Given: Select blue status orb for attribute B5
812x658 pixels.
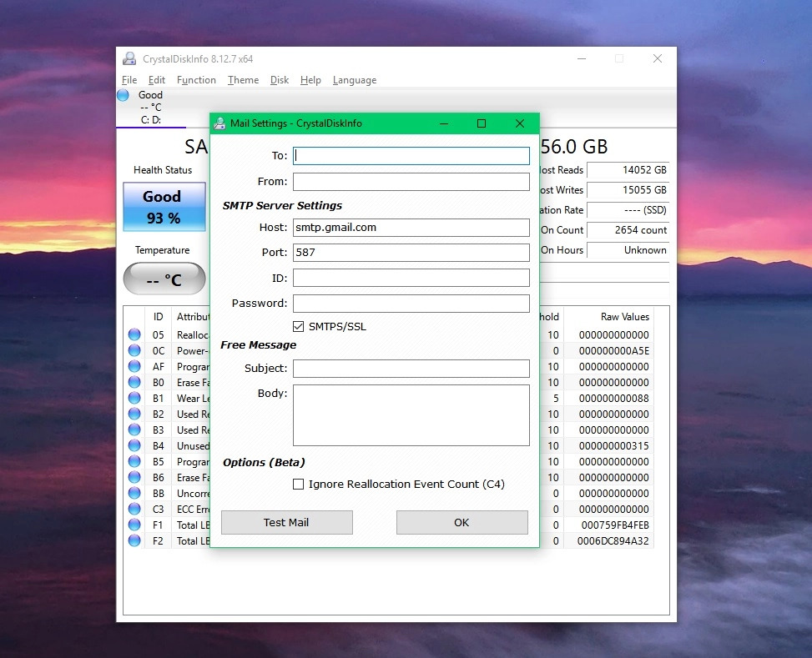Looking at the screenshot, I should (x=134, y=461).
